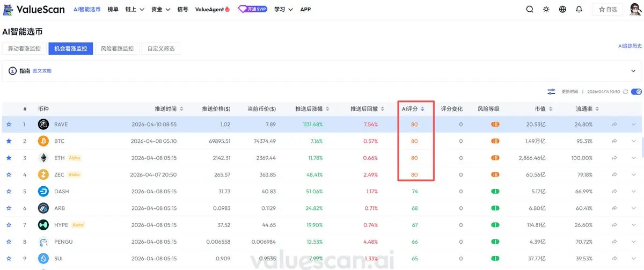644x270 pixels.
Task: Collapse the 指南 guide panel chevron
Action: (633, 70)
